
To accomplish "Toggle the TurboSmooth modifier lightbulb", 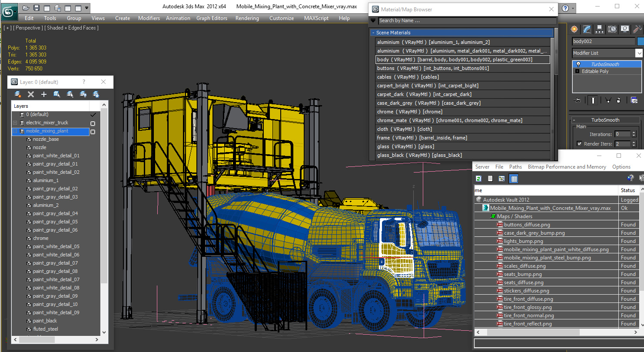I will 578,64.
